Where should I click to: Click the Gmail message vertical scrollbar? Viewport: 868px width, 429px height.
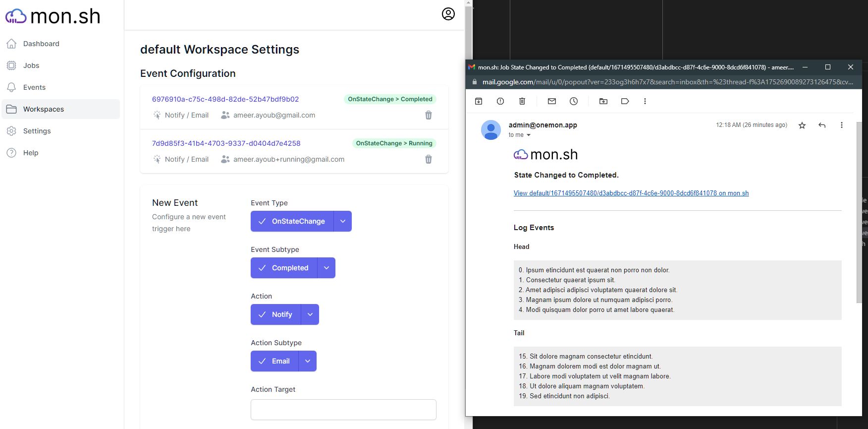tap(859, 212)
